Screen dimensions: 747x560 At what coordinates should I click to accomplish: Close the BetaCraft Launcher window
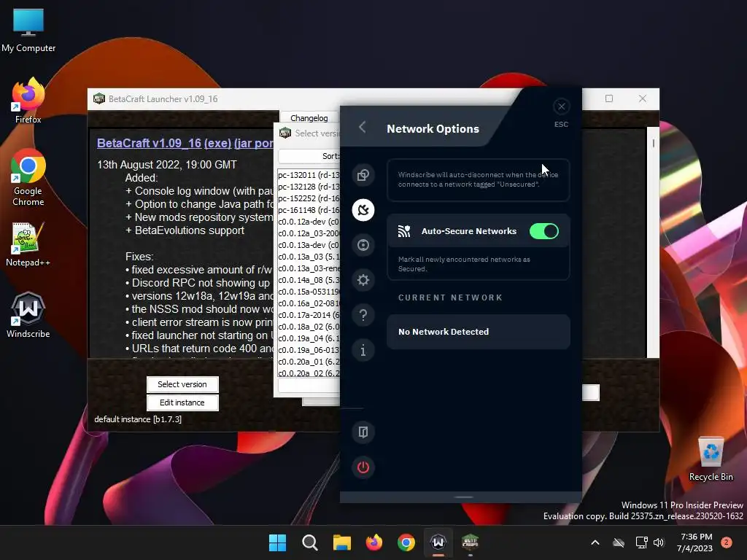pyautogui.click(x=643, y=98)
